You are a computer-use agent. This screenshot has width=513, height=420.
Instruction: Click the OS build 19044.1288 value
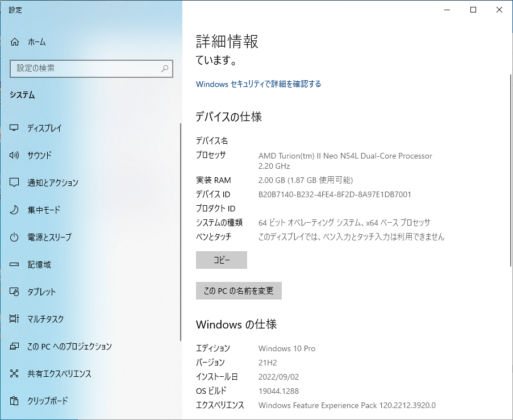coord(279,391)
